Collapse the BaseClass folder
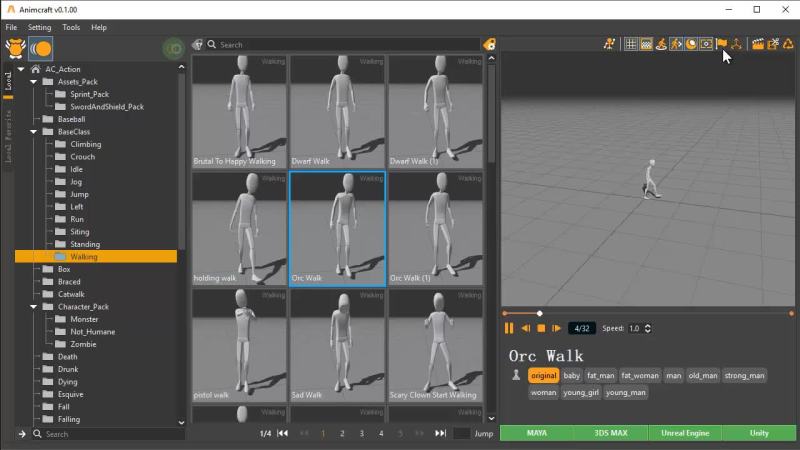Image resolution: width=800 pixels, height=450 pixels. click(x=33, y=132)
